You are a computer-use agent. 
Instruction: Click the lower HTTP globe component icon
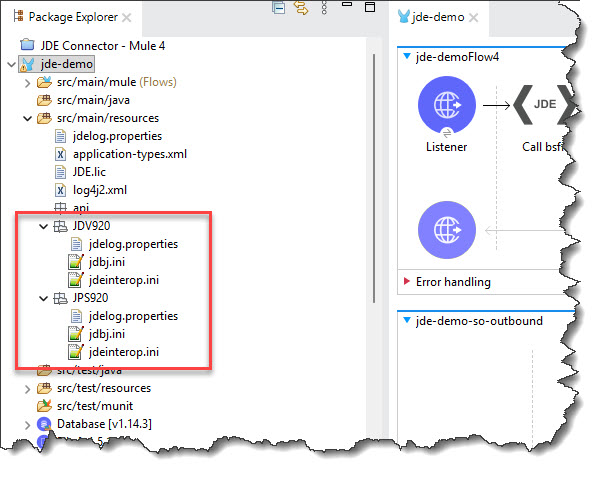pos(445,227)
